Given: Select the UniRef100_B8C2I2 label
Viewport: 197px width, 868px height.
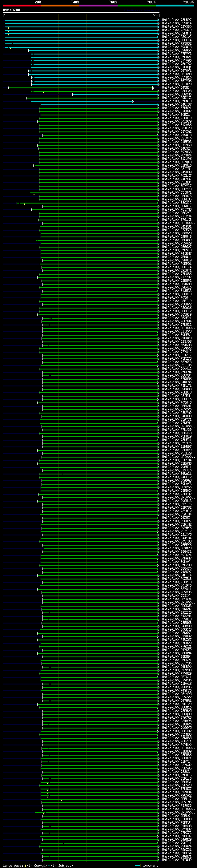Looking at the screenshot, I should [x=176, y=203].
